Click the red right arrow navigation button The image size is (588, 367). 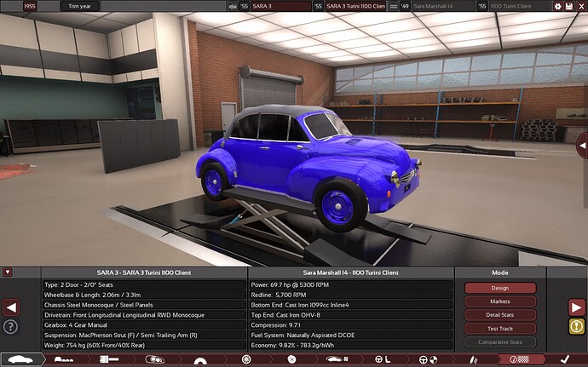(577, 307)
